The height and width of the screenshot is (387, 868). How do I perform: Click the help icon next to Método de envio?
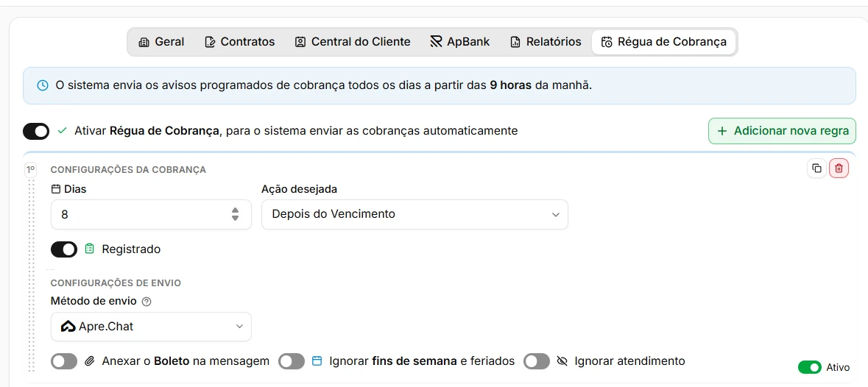[147, 302]
